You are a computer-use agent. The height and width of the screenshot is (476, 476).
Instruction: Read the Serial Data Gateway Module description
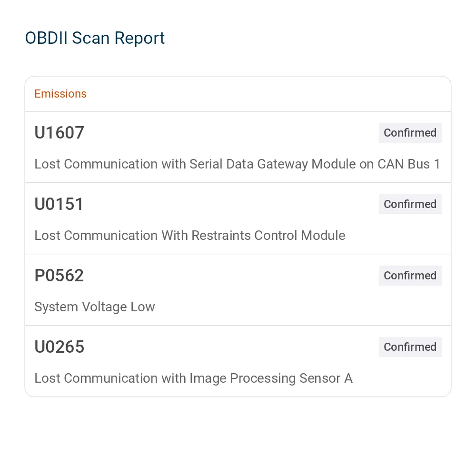click(237, 164)
